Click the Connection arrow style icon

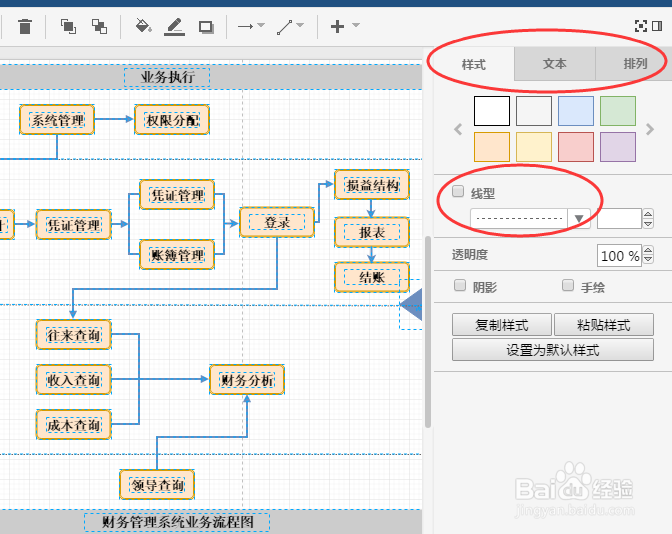246,27
